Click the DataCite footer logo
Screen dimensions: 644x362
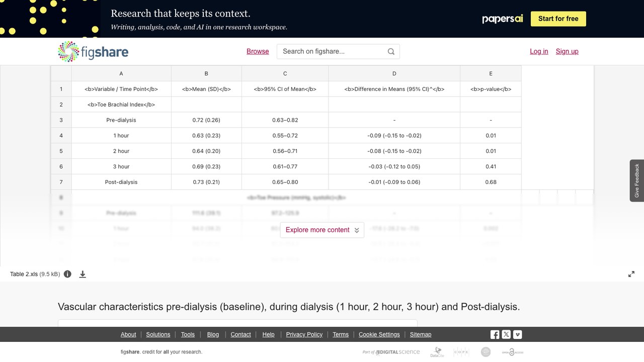437,352
